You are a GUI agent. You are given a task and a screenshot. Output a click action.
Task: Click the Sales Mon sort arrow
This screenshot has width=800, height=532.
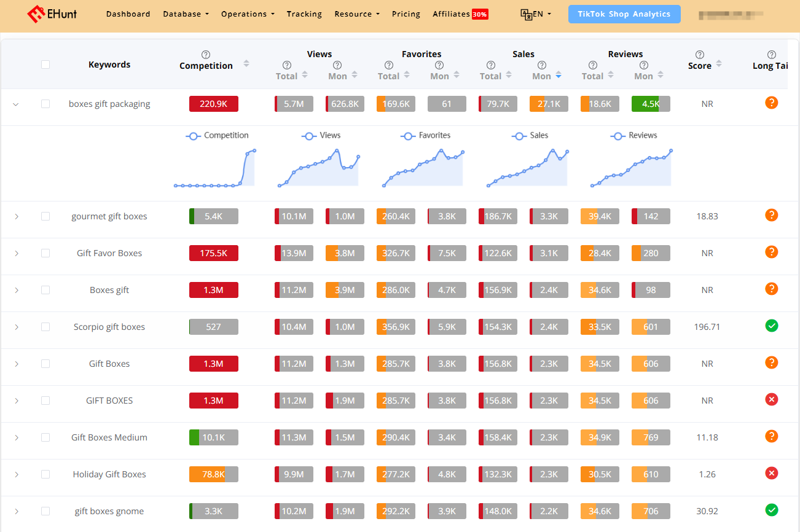coord(559,76)
